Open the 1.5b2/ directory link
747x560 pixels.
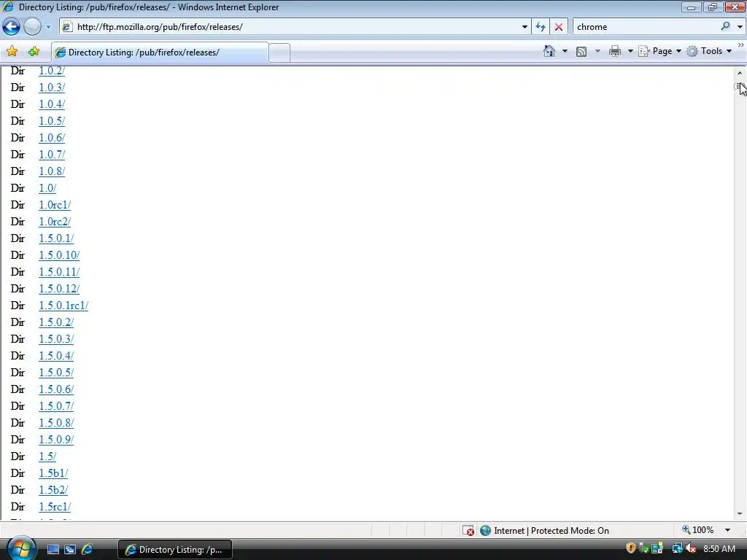coord(53,490)
